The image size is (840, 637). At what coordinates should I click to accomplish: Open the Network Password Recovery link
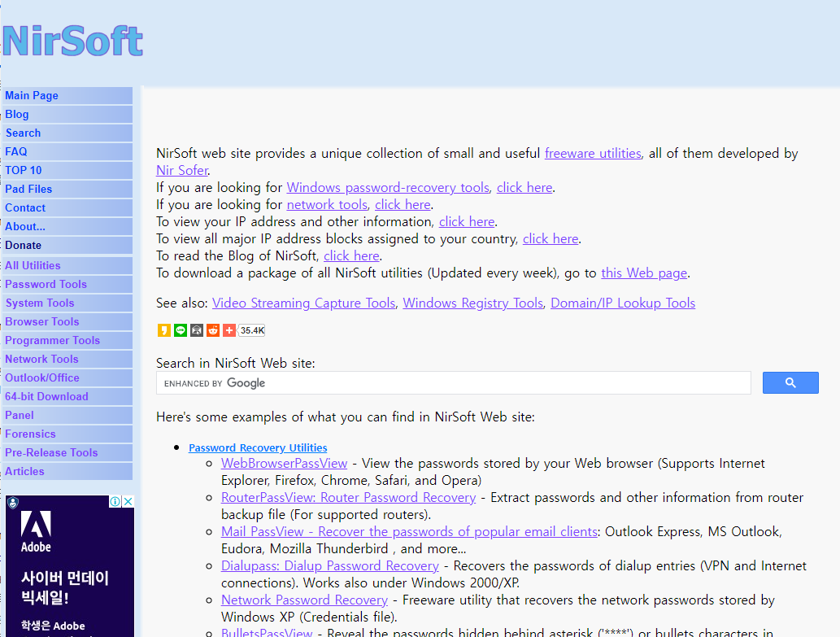[304, 600]
